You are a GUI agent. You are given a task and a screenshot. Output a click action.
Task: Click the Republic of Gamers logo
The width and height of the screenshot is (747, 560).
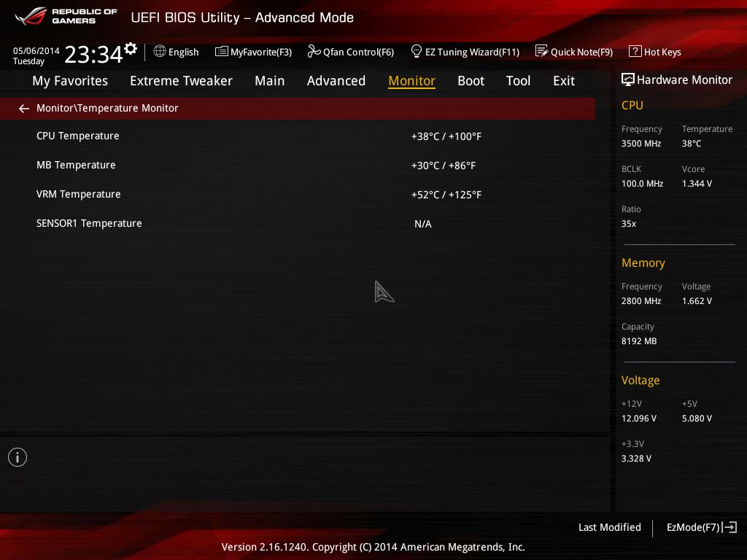66,16
